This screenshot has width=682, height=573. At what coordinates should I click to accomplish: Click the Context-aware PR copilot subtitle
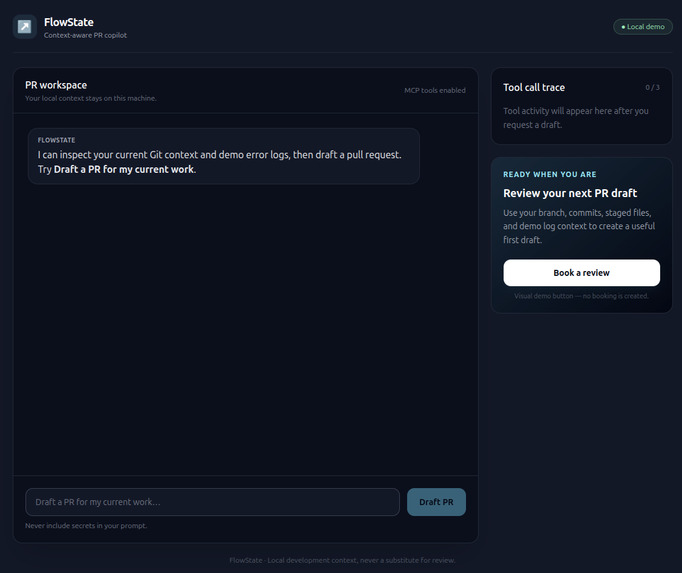[x=85, y=35]
